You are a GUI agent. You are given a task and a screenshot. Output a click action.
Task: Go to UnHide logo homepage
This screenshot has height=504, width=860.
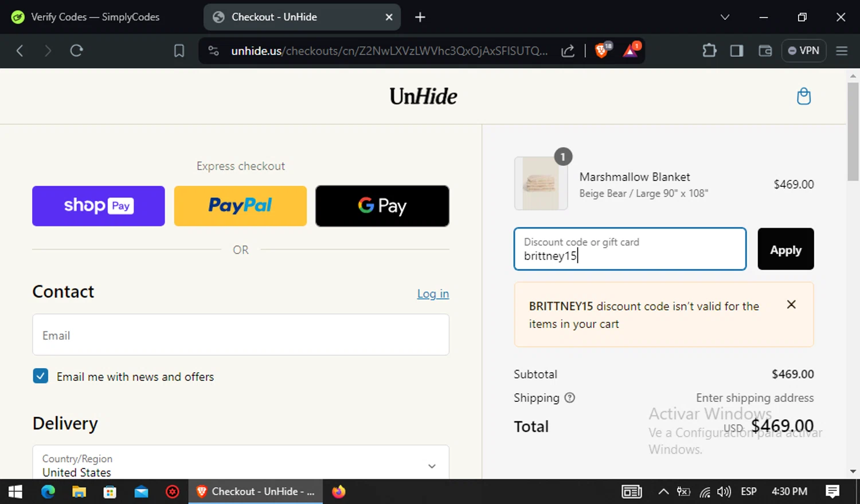click(423, 96)
